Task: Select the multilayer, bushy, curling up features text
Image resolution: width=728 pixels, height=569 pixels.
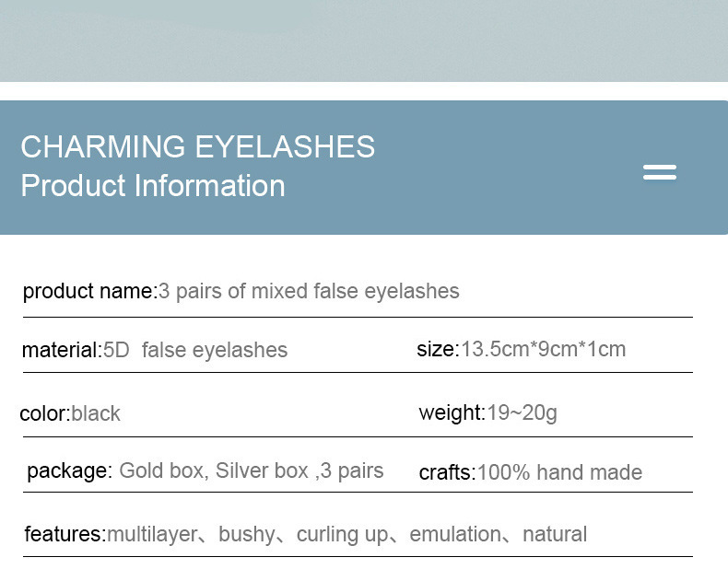Action: pos(346,534)
